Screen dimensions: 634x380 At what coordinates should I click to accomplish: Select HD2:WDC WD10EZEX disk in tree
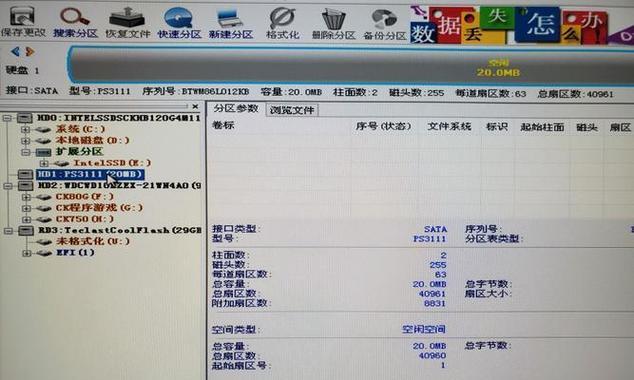tap(120, 186)
